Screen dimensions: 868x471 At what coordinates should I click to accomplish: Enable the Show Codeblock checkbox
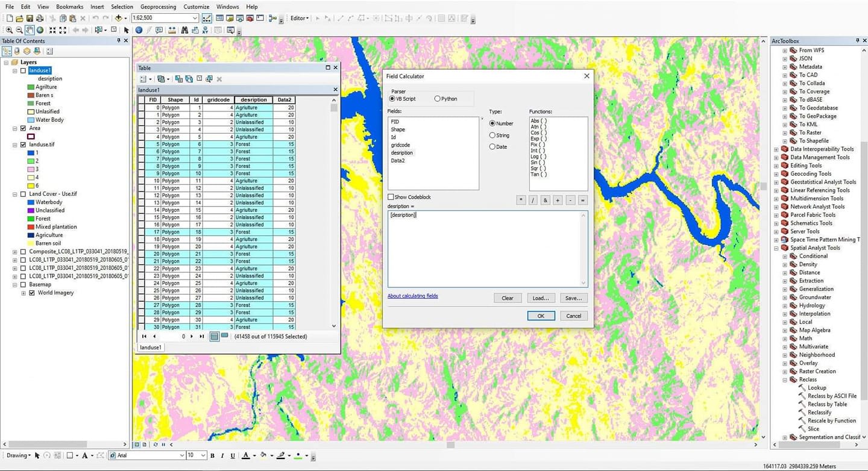coord(391,197)
